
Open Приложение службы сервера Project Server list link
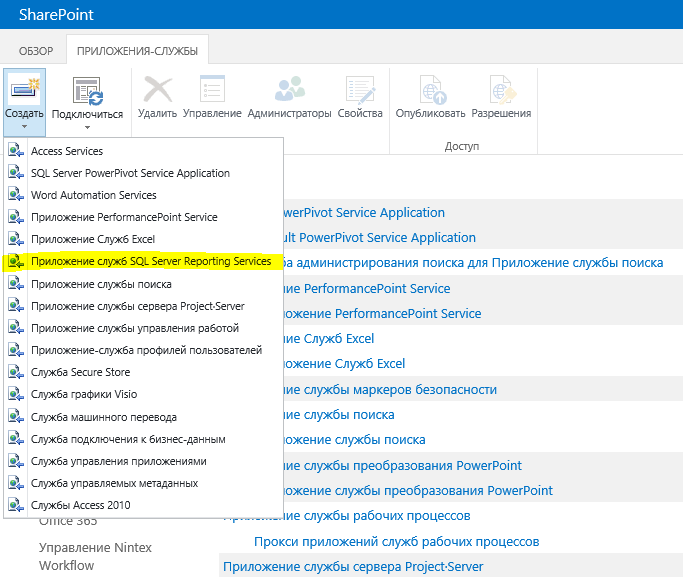353,567
